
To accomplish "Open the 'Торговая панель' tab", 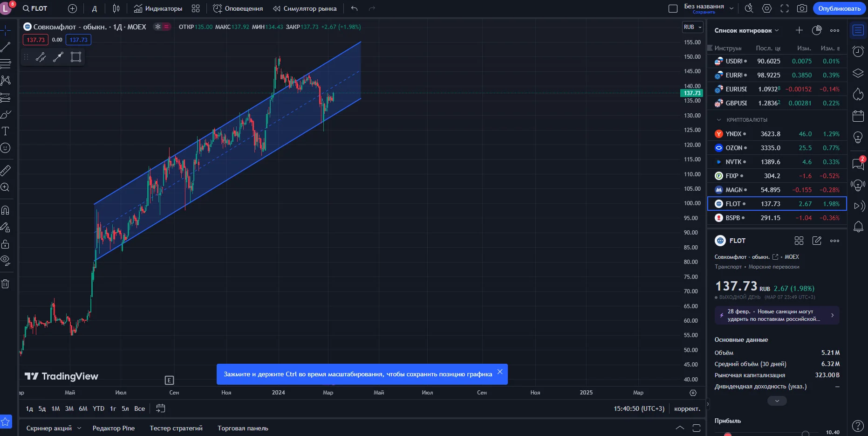I will pos(243,428).
